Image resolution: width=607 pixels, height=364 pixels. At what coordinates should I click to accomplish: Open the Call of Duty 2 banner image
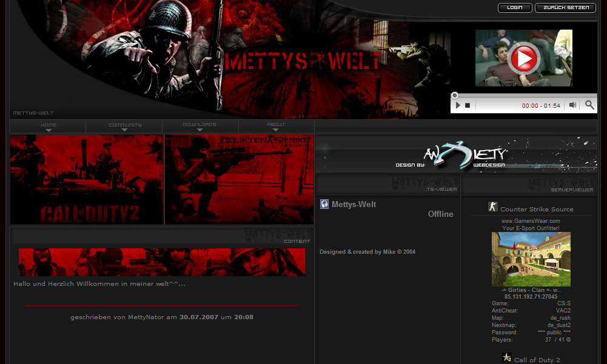tap(87, 179)
